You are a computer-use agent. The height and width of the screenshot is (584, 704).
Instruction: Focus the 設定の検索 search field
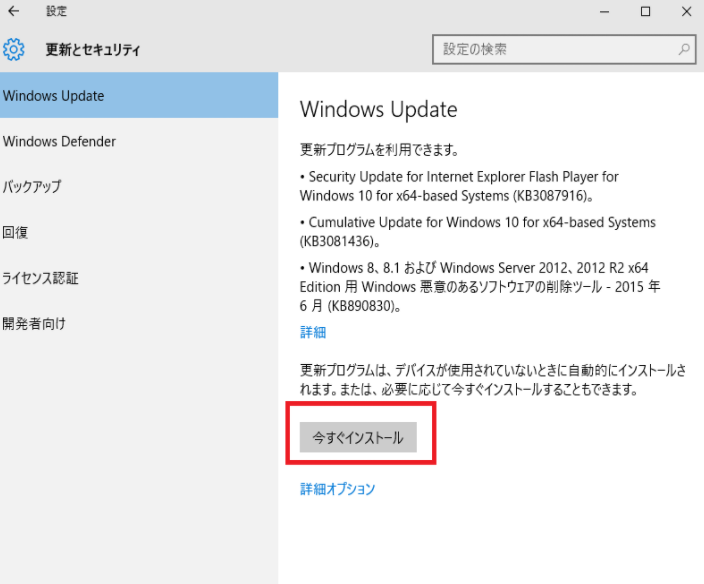tap(564, 49)
